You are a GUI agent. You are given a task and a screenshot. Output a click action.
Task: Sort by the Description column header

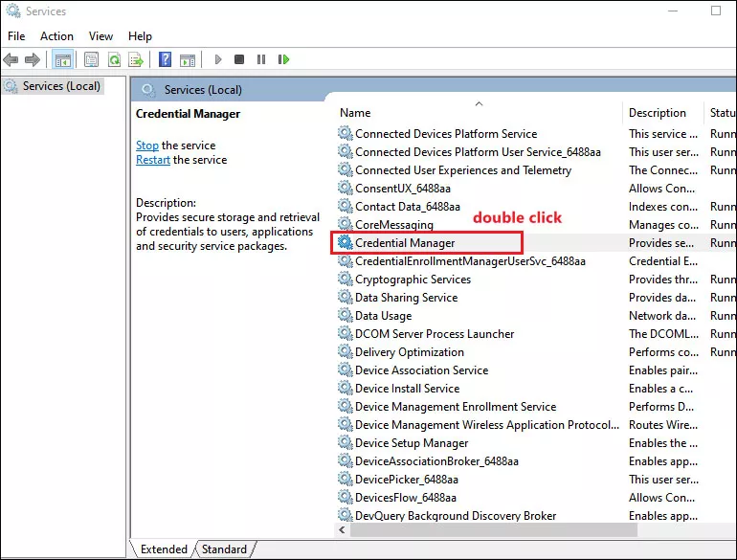click(658, 113)
